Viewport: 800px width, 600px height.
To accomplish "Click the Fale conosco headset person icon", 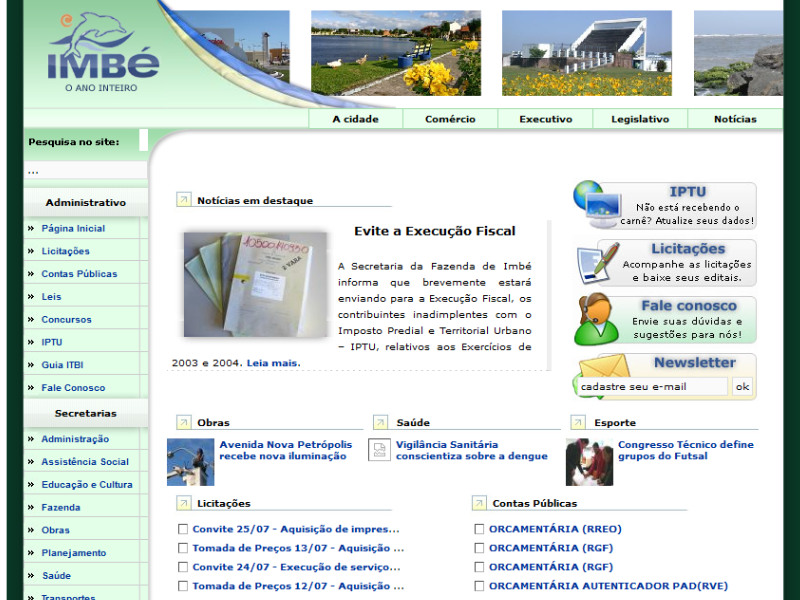I will coord(594,320).
